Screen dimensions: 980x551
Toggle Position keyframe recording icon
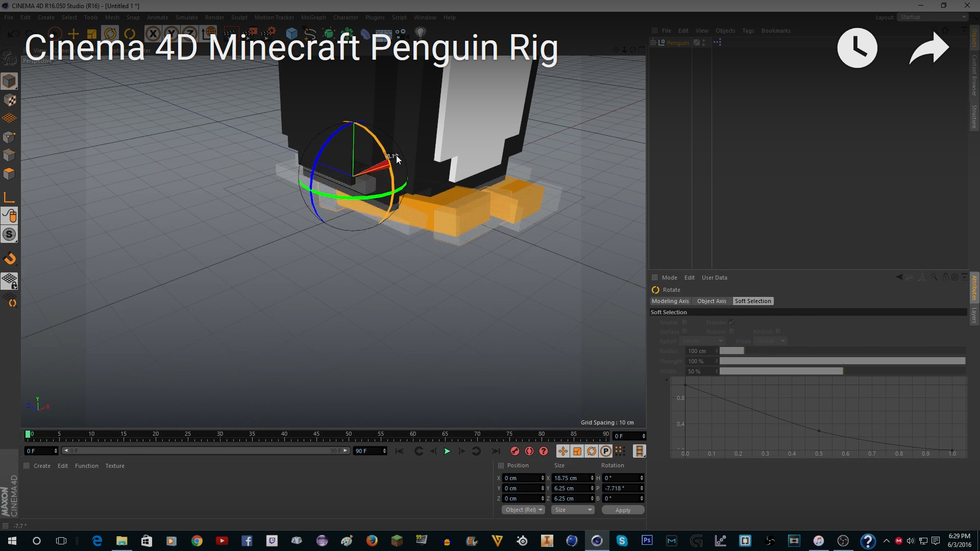coord(562,451)
